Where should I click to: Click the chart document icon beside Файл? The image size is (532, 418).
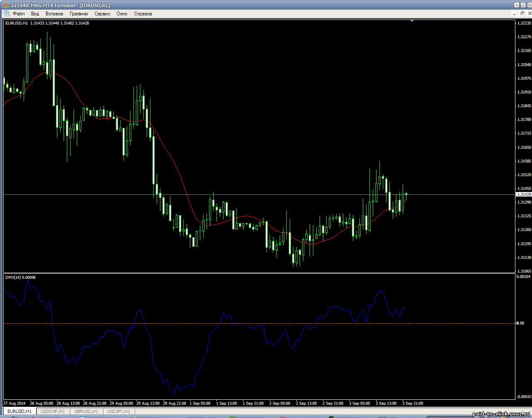tap(6, 14)
